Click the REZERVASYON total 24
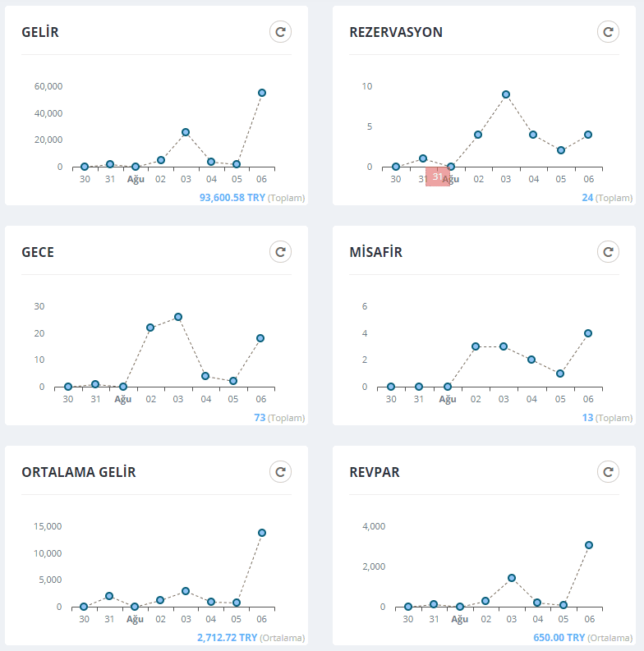 [587, 198]
